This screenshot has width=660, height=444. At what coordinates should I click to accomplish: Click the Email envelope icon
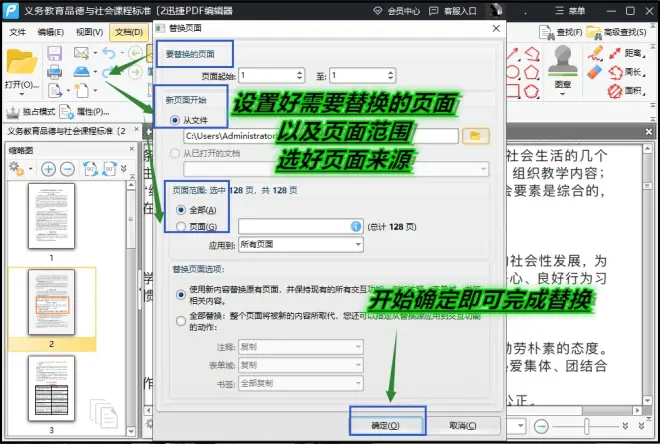[x=81, y=53]
